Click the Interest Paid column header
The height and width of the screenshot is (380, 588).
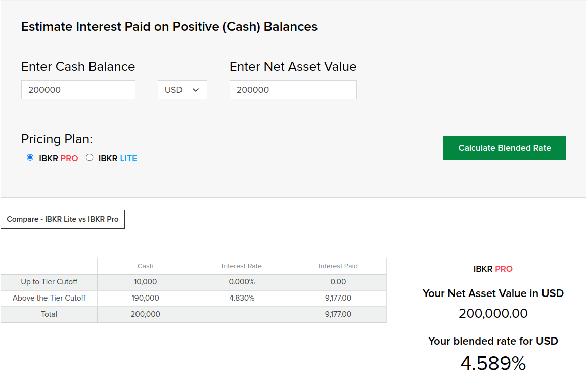pyautogui.click(x=338, y=266)
